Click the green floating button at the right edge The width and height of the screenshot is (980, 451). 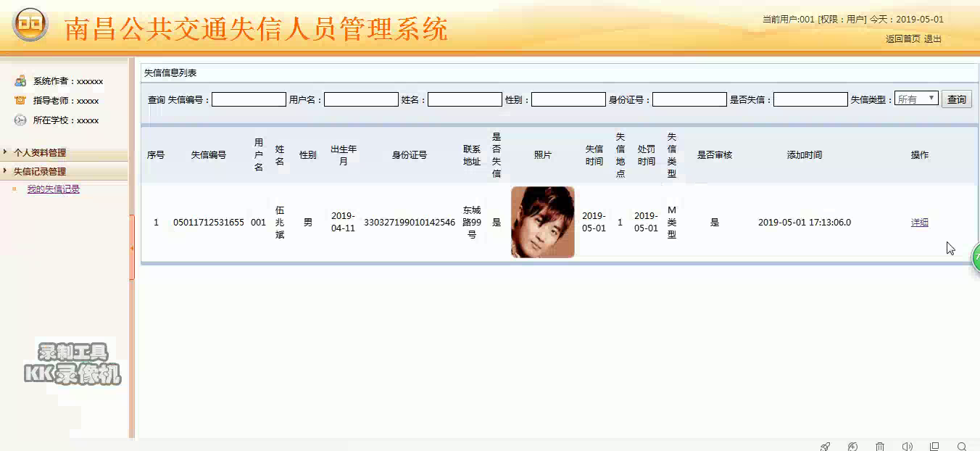click(976, 258)
